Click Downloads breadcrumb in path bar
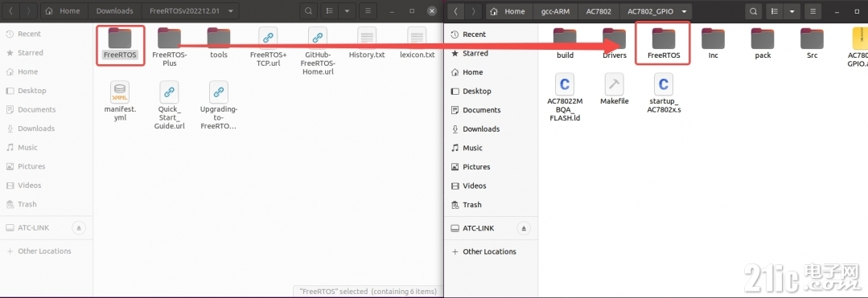Image resolution: width=868 pixels, height=298 pixels. click(114, 11)
